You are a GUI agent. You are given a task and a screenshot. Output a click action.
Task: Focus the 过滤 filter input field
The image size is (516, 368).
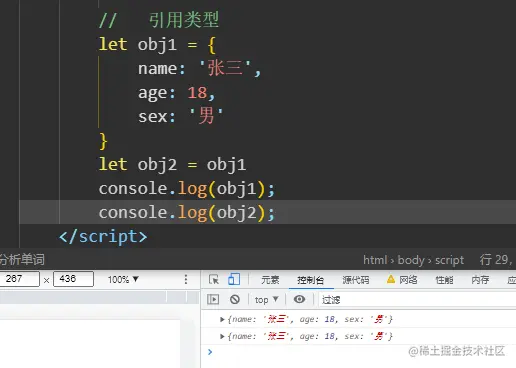(x=417, y=300)
